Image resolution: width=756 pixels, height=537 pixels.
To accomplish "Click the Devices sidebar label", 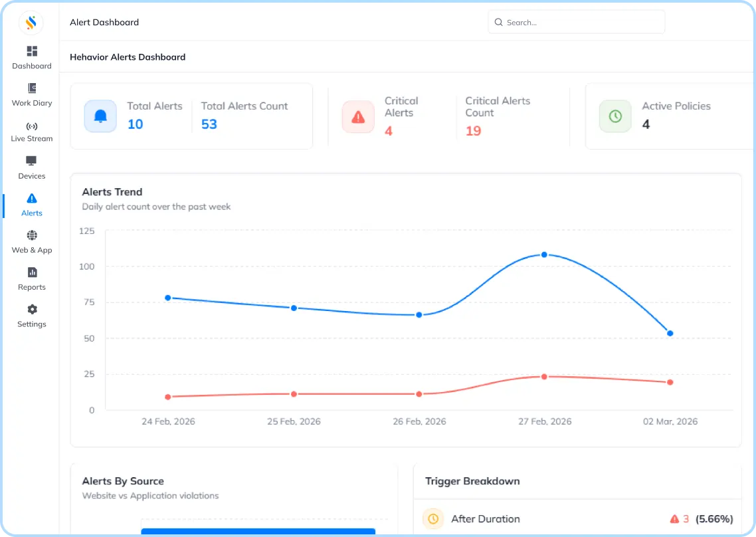I will tap(32, 176).
